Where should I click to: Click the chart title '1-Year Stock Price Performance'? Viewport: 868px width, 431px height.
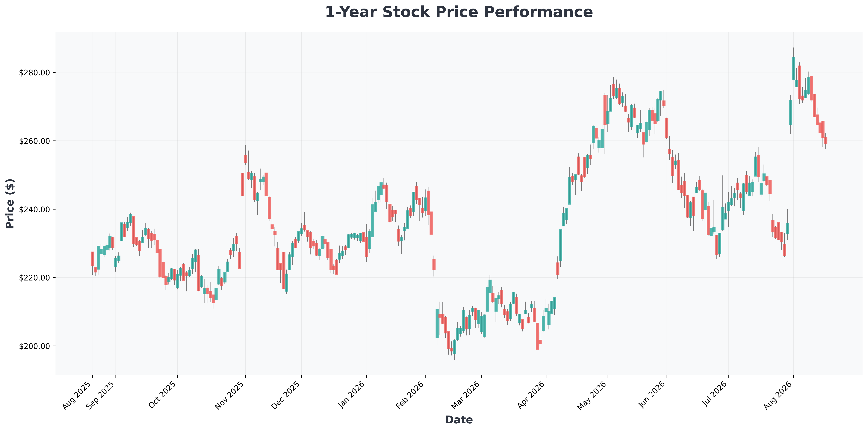tap(459, 13)
